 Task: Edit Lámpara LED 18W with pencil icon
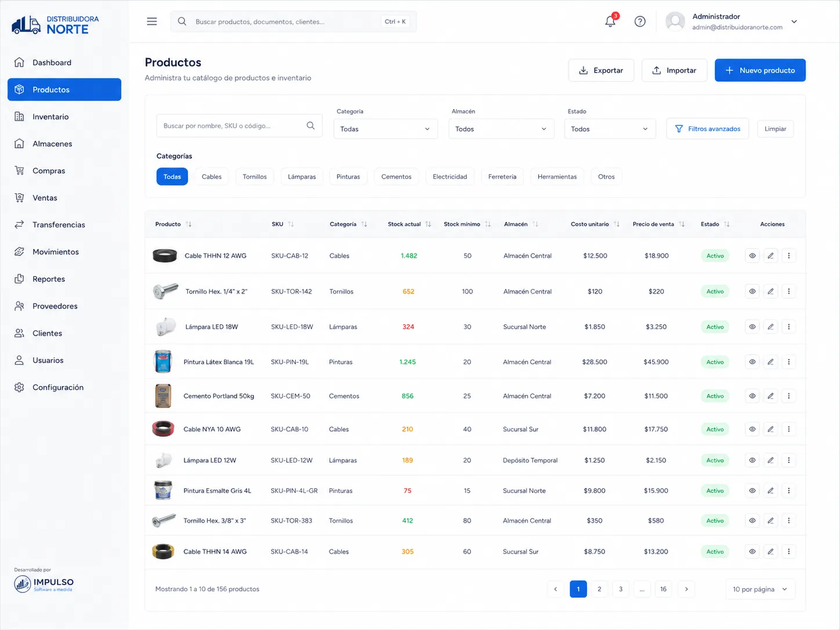pyautogui.click(x=770, y=327)
